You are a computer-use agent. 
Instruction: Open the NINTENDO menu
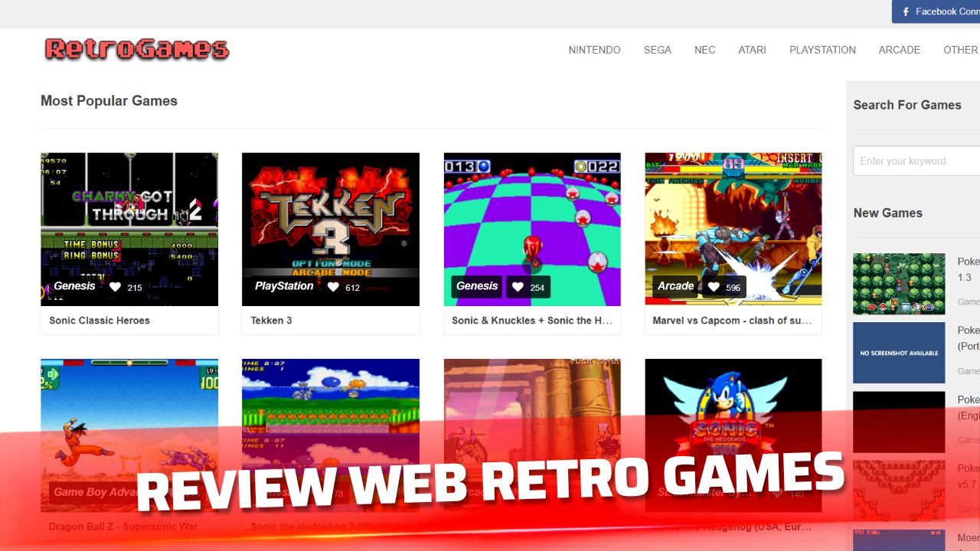click(594, 50)
